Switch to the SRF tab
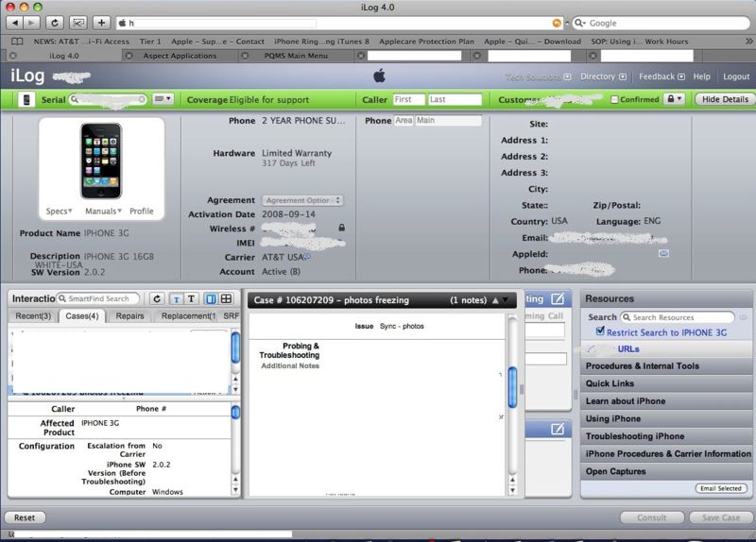 pyautogui.click(x=231, y=316)
